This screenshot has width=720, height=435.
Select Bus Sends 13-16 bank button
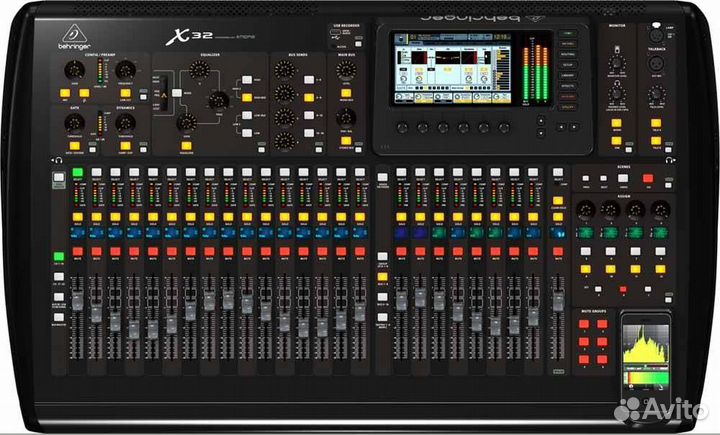click(x=309, y=133)
